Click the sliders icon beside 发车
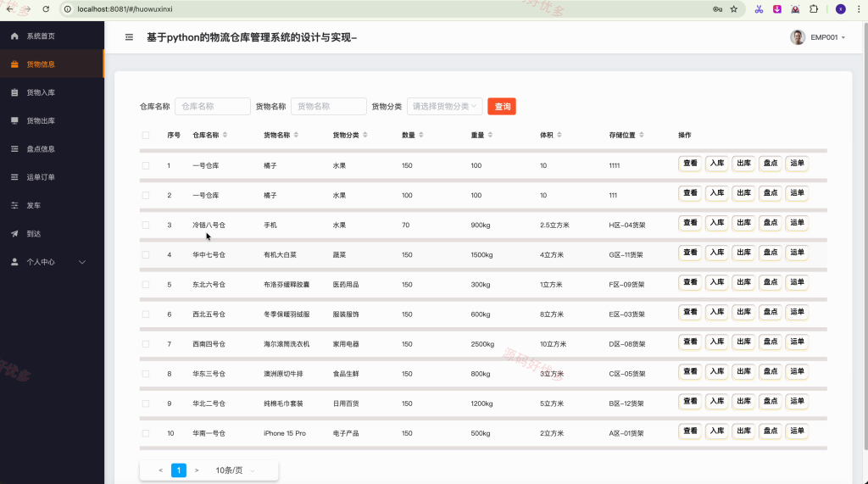868x484 pixels. coord(14,205)
